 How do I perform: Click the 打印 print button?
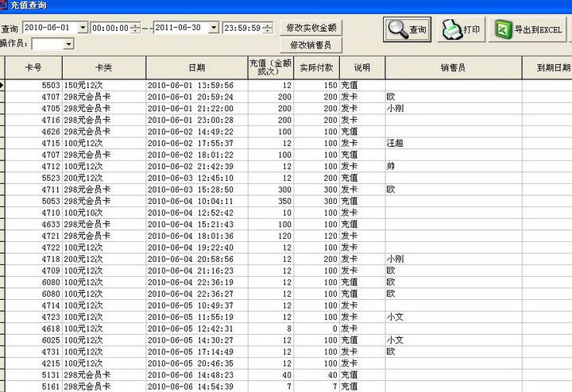coord(462,30)
